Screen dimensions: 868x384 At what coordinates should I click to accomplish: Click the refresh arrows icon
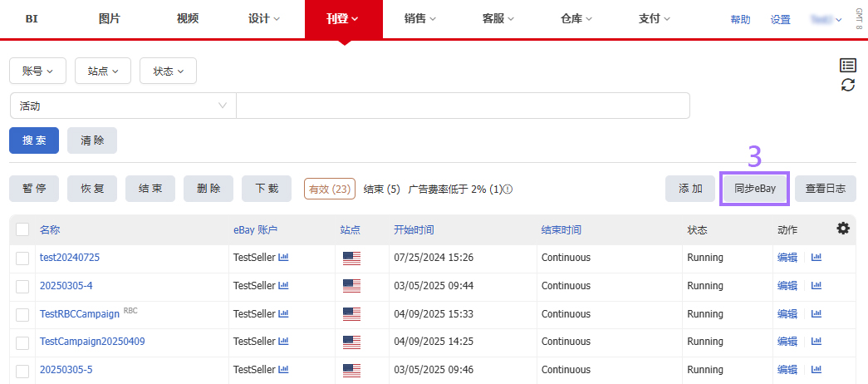coord(847,85)
